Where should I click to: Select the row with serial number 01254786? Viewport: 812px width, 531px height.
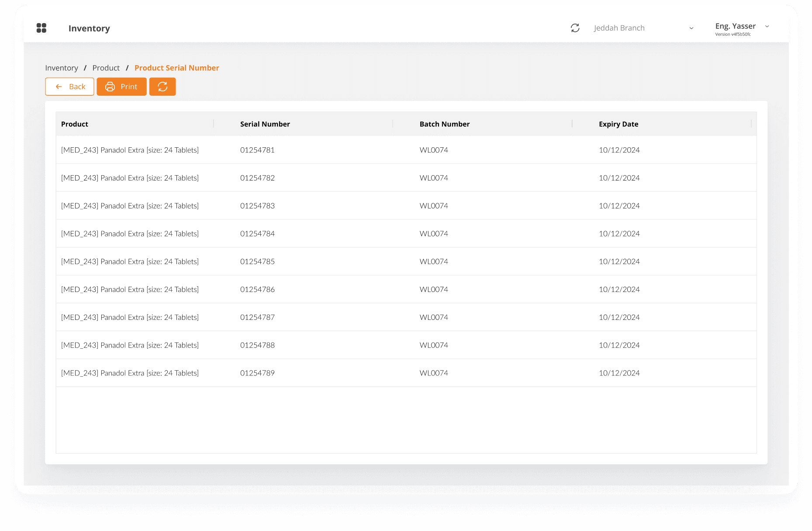pos(257,289)
